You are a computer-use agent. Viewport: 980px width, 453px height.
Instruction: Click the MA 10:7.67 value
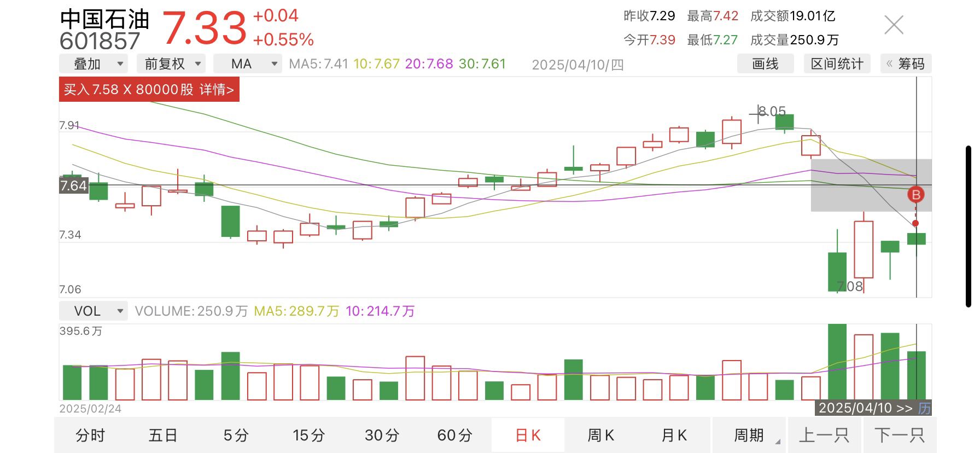click(376, 64)
